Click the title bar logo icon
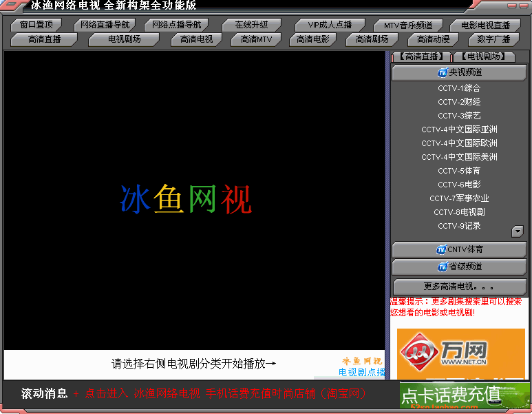The image size is (532, 414). 12,5
